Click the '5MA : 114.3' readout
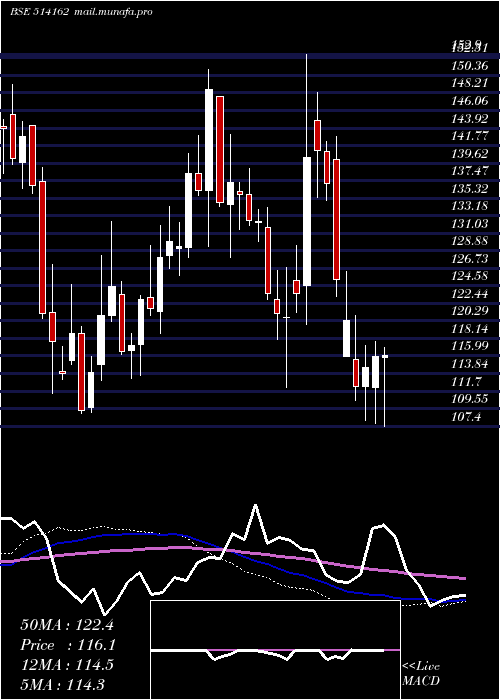The height and width of the screenshot is (700, 500). [62, 684]
